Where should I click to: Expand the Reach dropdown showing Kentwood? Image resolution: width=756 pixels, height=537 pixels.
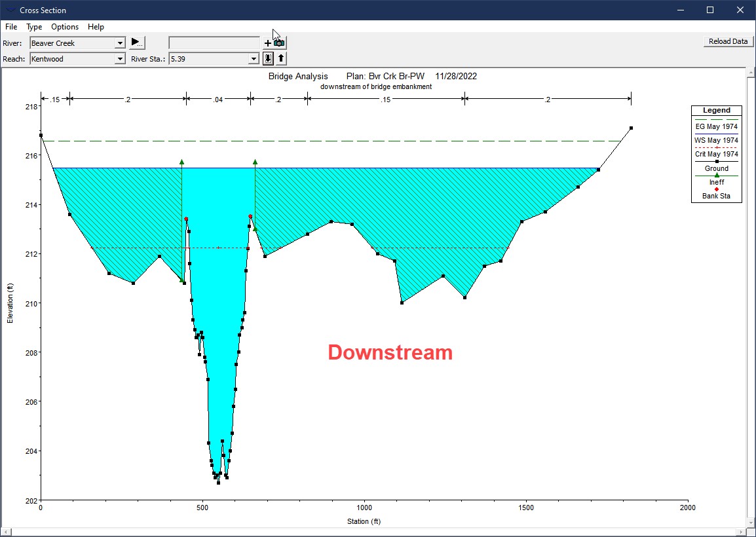click(119, 59)
